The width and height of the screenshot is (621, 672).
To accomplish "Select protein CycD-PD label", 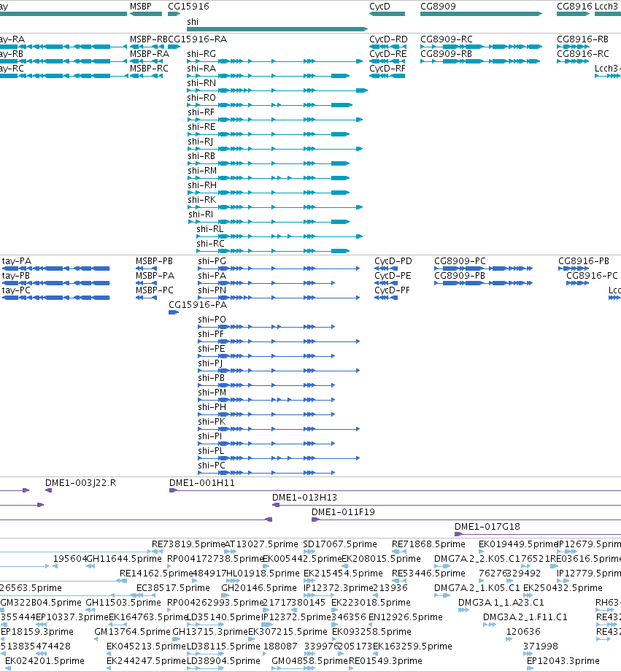I will click(x=393, y=261).
